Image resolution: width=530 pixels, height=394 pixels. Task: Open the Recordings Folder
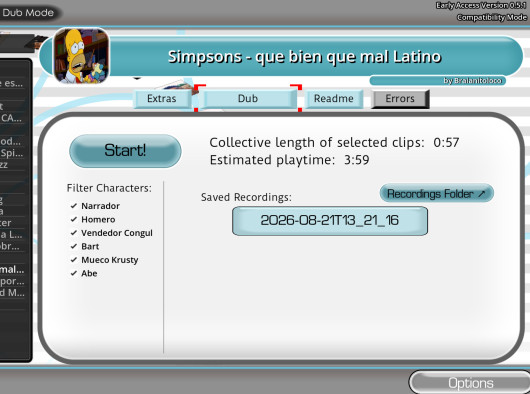[x=437, y=194]
